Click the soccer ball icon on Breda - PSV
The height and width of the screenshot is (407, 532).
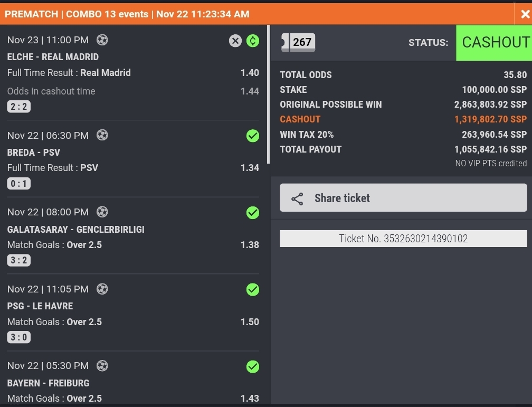tap(102, 135)
